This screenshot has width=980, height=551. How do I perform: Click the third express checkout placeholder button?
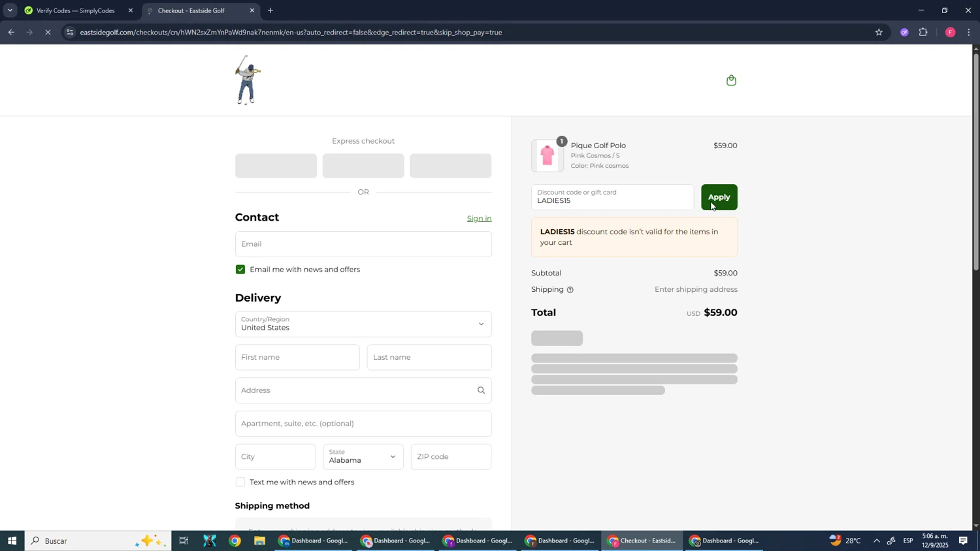click(x=451, y=166)
